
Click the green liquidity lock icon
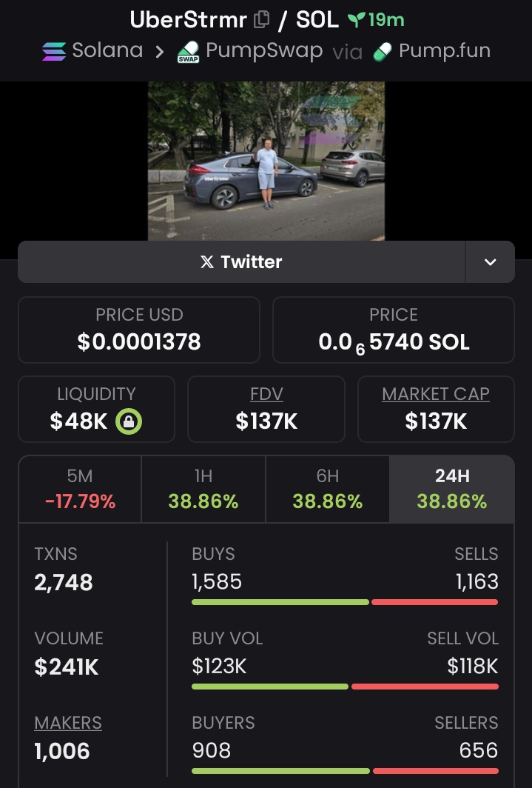(129, 421)
